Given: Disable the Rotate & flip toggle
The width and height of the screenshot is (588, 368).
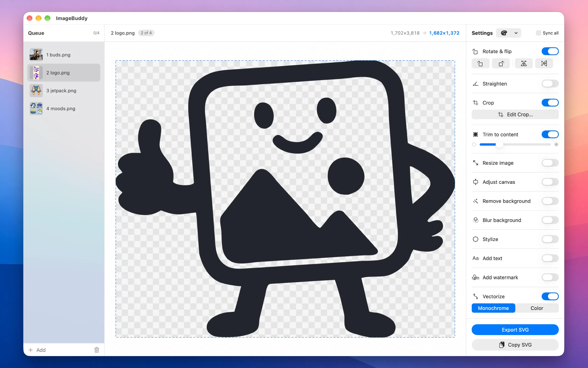Looking at the screenshot, I should pyautogui.click(x=550, y=51).
